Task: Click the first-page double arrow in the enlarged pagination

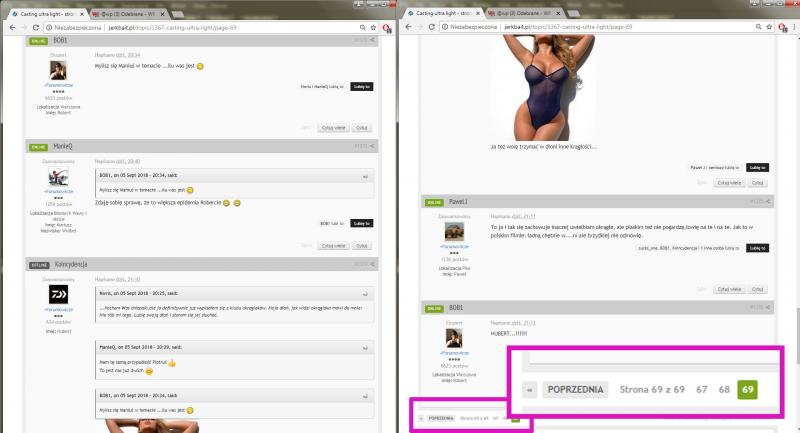Action: 530,389
